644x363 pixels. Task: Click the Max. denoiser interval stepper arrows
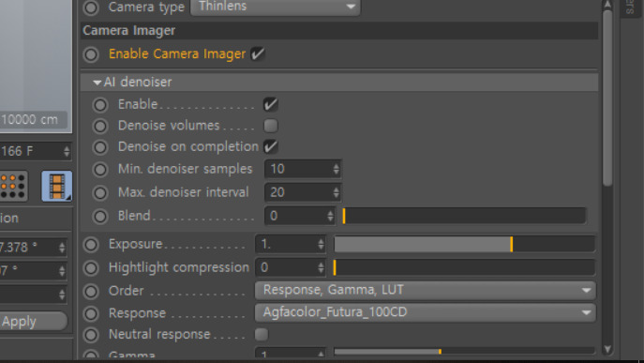tap(336, 192)
